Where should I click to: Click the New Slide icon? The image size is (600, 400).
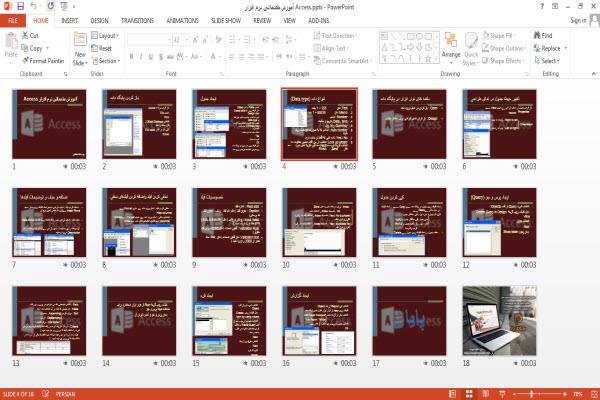[80, 41]
